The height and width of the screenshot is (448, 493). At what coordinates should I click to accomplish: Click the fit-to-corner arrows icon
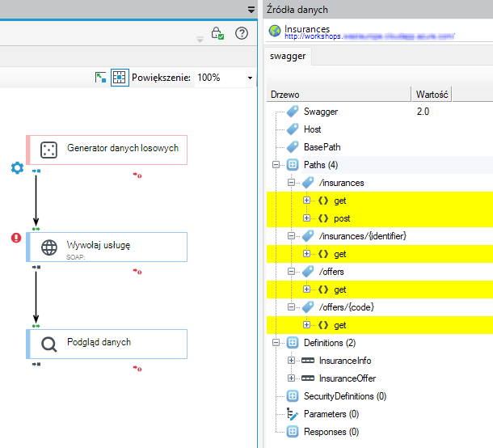point(100,78)
